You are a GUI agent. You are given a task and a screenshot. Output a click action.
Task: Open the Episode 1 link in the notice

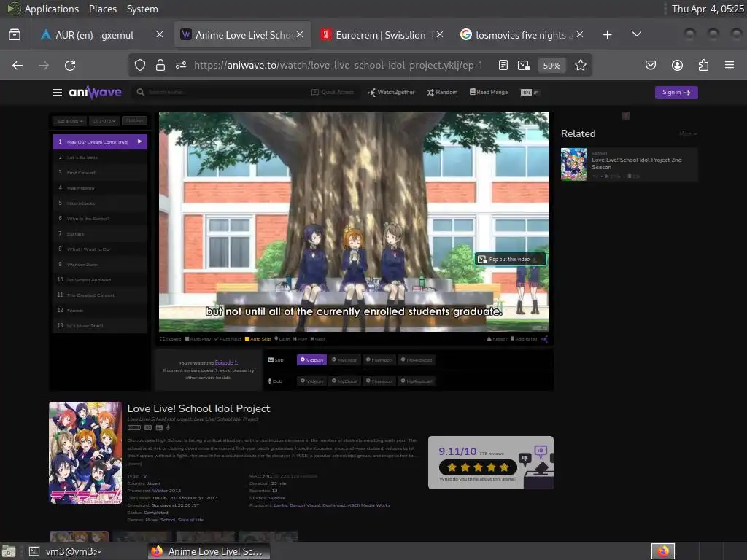226,363
